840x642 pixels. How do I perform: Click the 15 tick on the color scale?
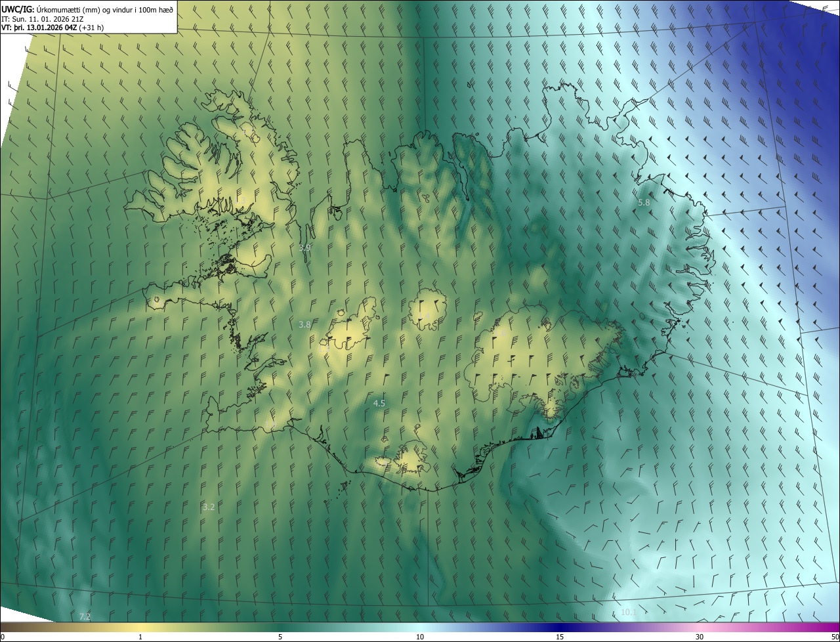pyautogui.click(x=560, y=637)
